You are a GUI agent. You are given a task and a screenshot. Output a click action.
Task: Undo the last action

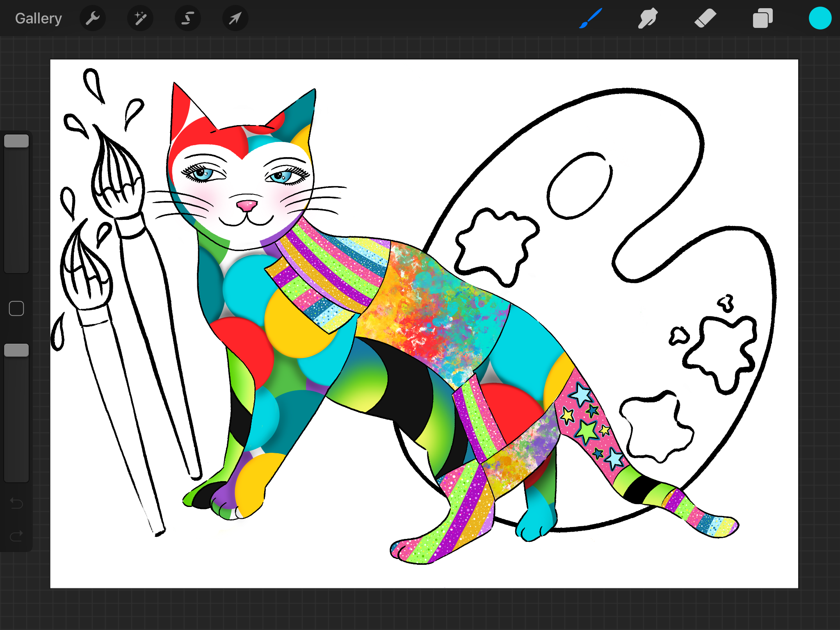pyautogui.click(x=16, y=503)
